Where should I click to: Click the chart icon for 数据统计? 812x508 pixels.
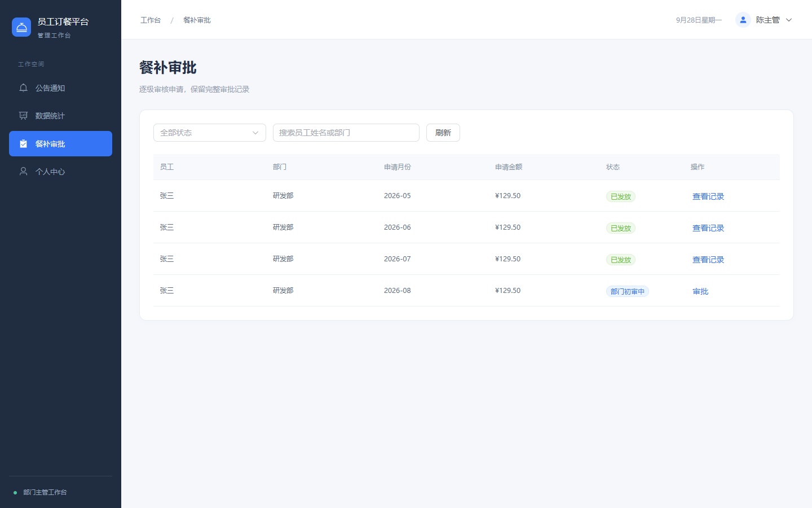click(23, 116)
